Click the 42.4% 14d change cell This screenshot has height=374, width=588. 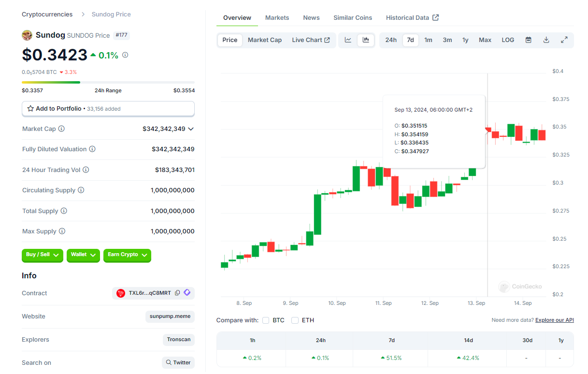pyautogui.click(x=468, y=358)
